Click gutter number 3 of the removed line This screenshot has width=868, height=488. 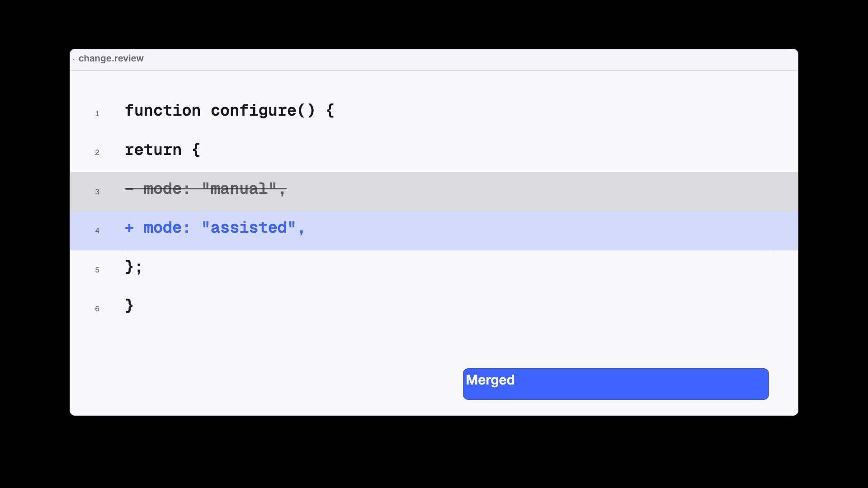pos(97,192)
